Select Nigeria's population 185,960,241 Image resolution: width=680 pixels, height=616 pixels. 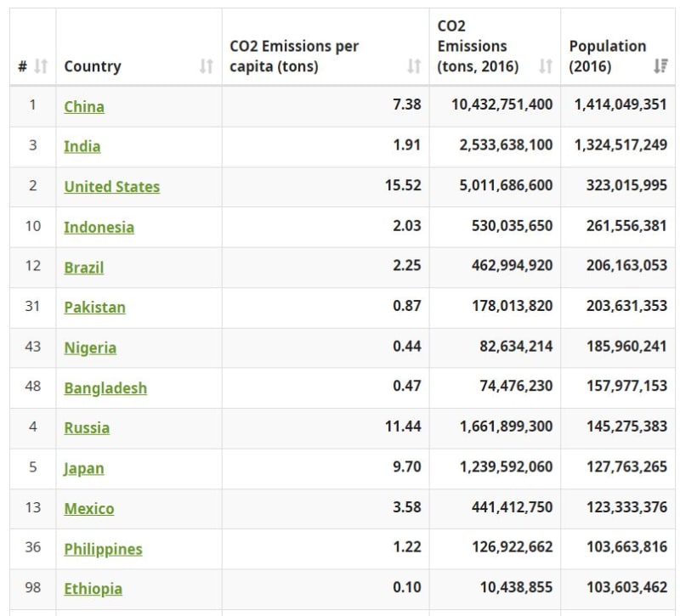click(x=626, y=347)
